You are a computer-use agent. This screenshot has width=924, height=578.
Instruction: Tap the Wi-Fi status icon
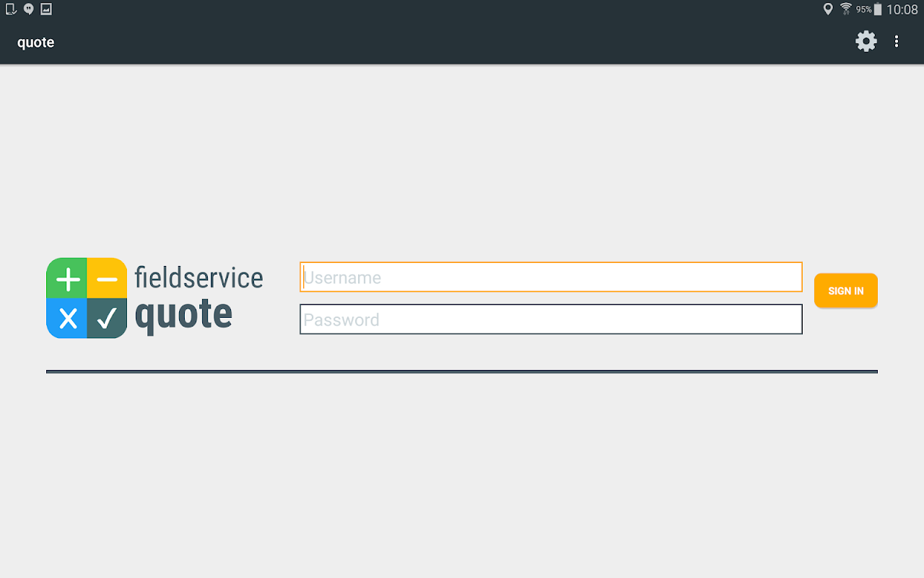coord(845,9)
